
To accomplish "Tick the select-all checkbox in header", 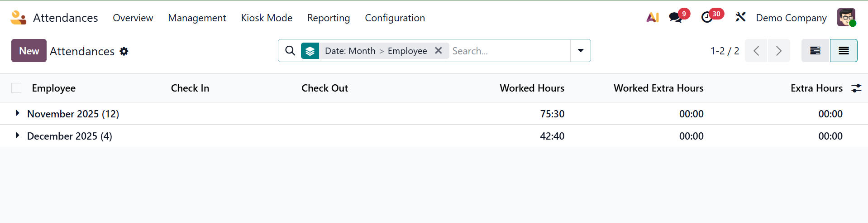I will [x=16, y=88].
